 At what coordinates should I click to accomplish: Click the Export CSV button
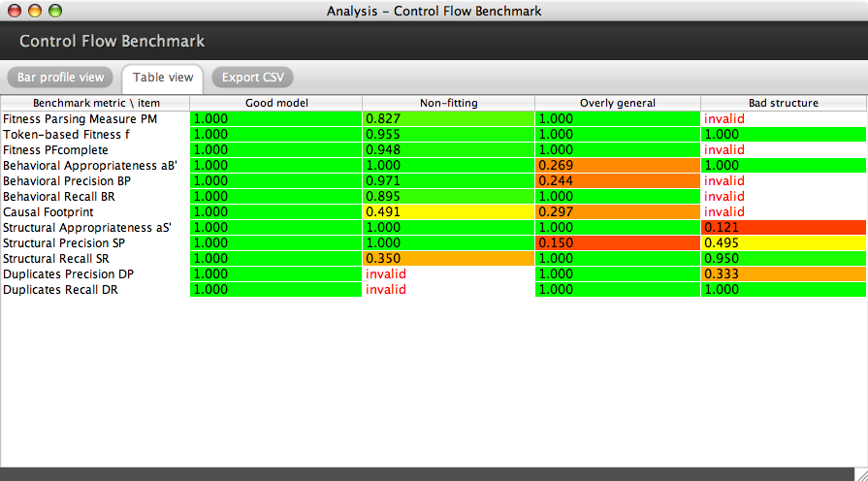pos(252,78)
